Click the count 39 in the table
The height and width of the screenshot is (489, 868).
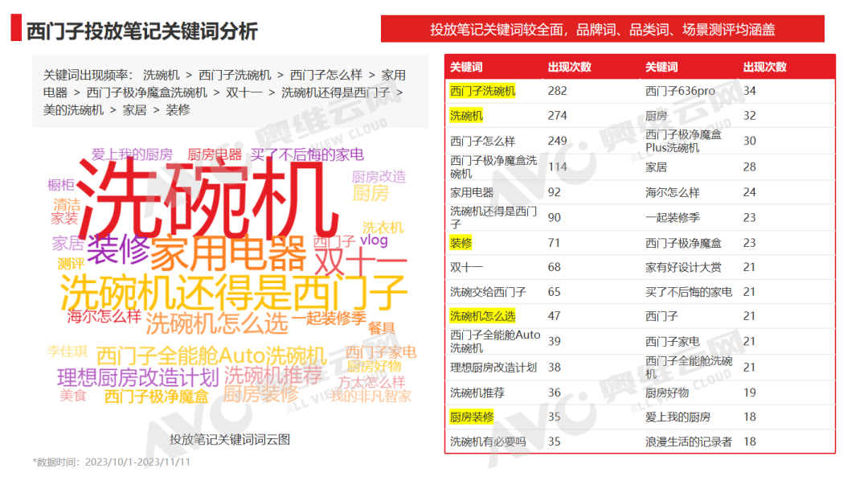(x=554, y=341)
